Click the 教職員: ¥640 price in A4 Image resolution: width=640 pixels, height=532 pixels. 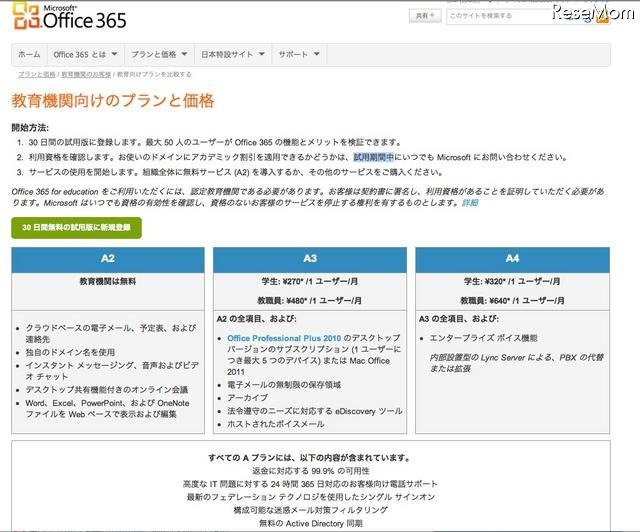(x=512, y=301)
